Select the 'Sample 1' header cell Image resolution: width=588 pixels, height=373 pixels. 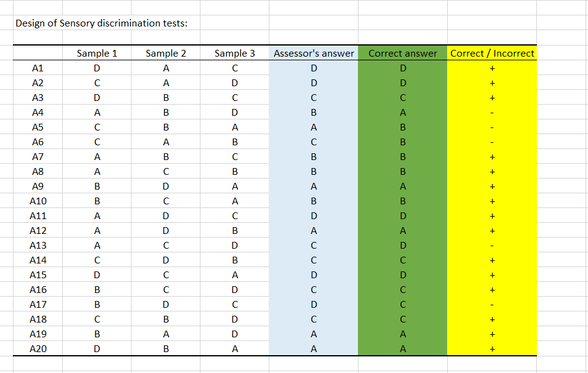[97, 54]
